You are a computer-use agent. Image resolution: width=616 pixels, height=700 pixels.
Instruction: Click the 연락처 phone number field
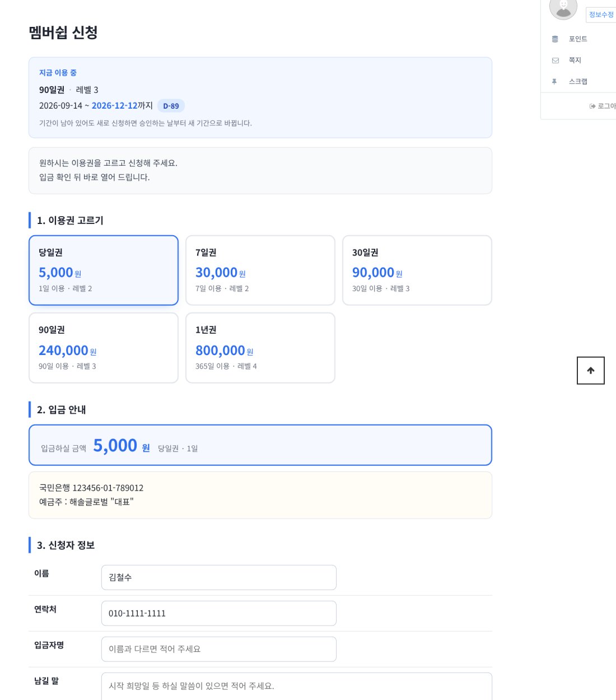(219, 613)
